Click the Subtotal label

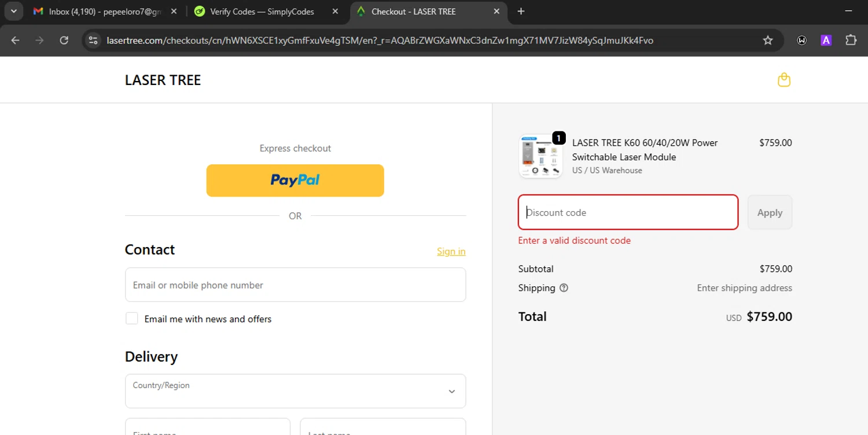point(536,269)
